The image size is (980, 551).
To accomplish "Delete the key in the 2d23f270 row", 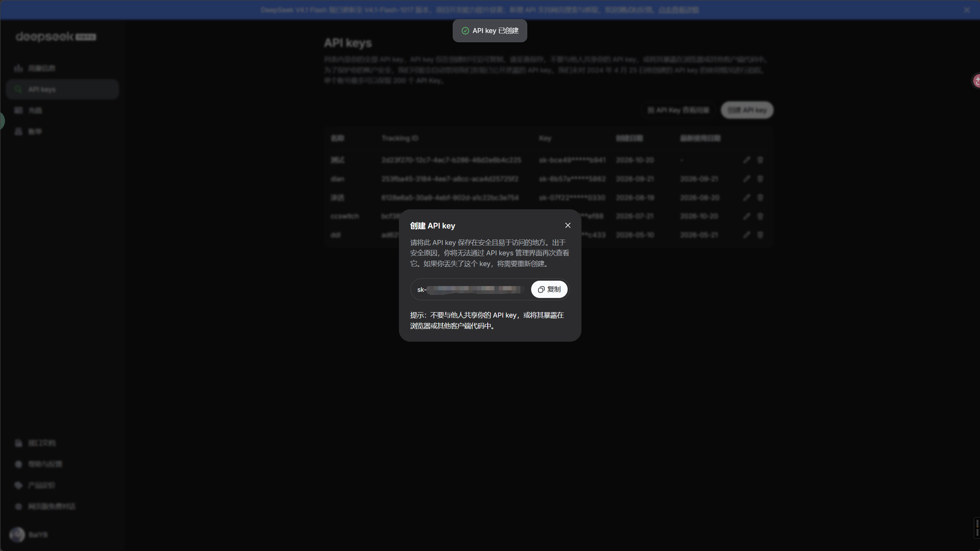I will click(760, 160).
